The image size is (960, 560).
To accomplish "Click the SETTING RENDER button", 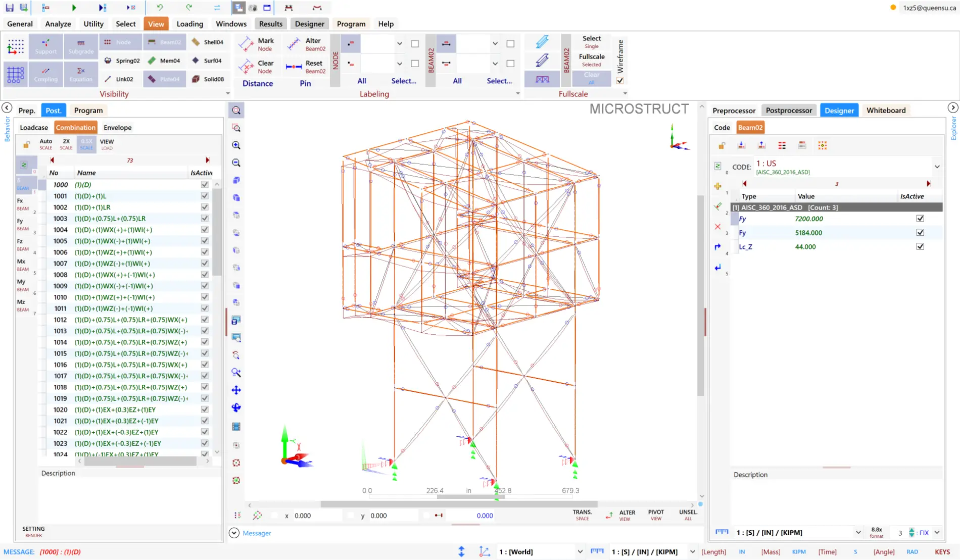I will 33,531.
